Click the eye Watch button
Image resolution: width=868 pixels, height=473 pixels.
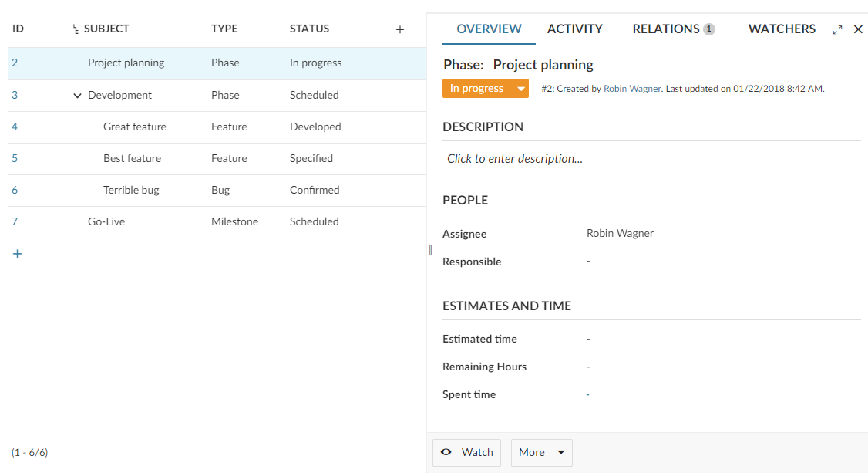(x=466, y=452)
